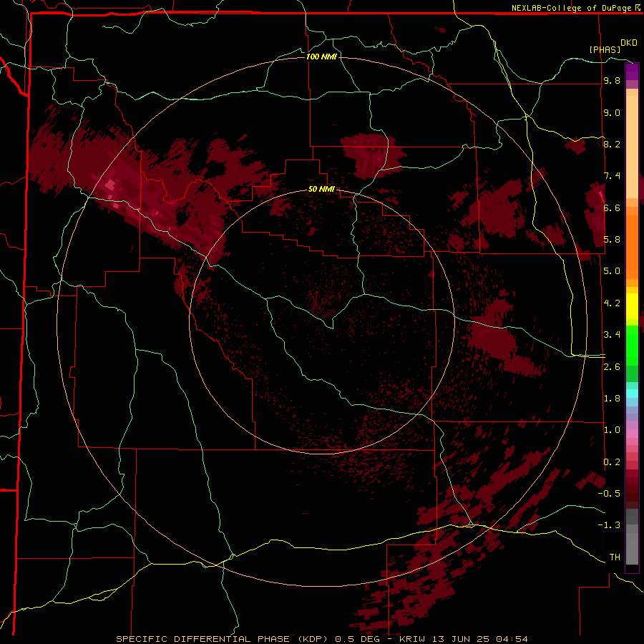
Task: Select the 0.2 scale value
Action: coord(612,462)
